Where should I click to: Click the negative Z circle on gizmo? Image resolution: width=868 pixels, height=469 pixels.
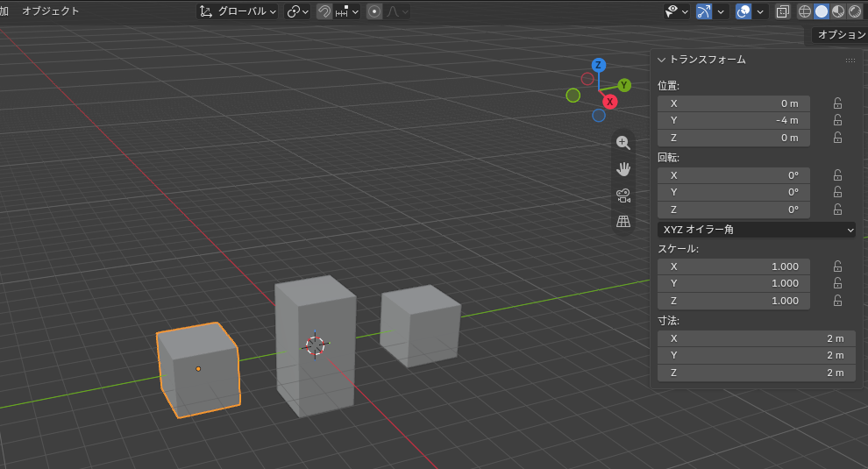click(x=599, y=115)
